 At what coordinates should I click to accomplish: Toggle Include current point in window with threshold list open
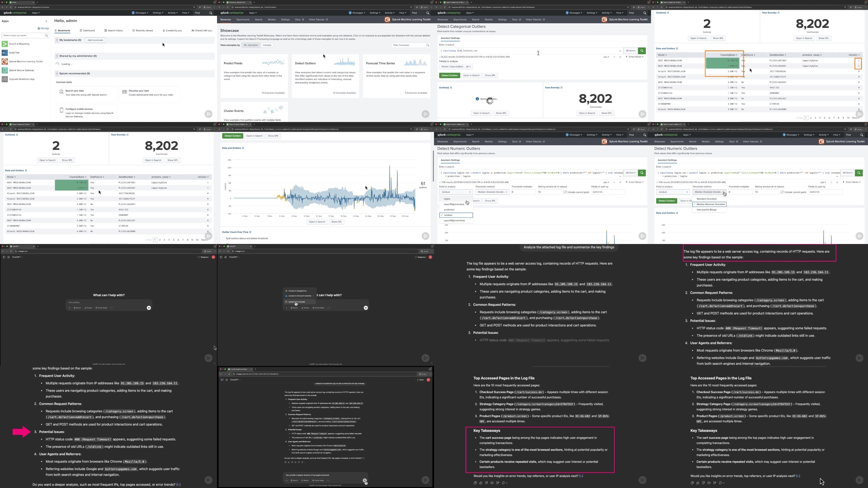782,192
